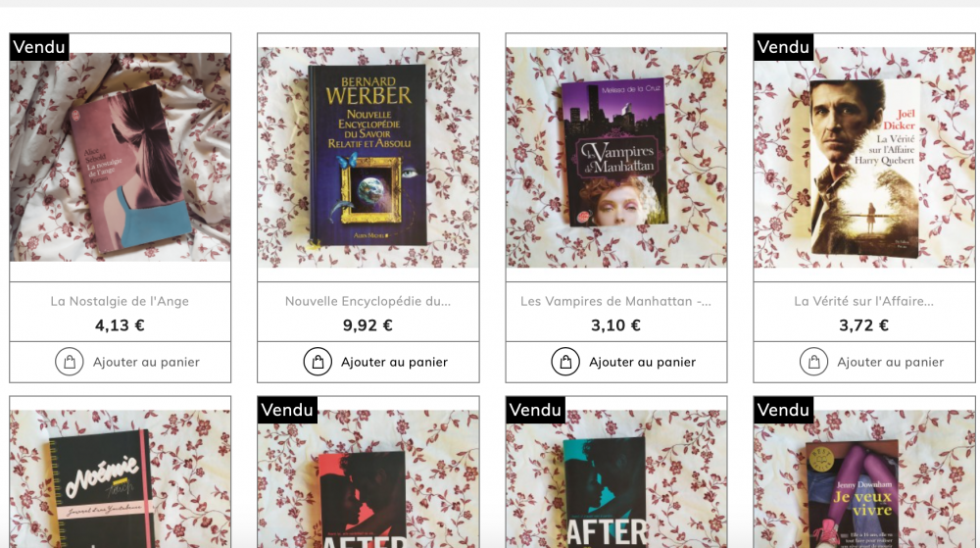The height and width of the screenshot is (548, 980).
Task: Open the Les Vampires de Manhattan title link
Action: click(616, 301)
